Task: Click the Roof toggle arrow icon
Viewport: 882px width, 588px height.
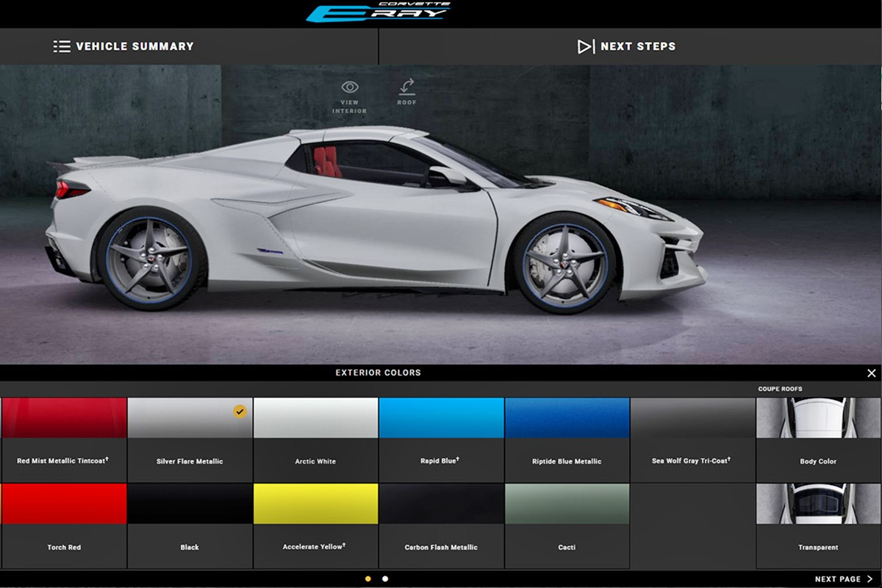Action: (x=406, y=87)
